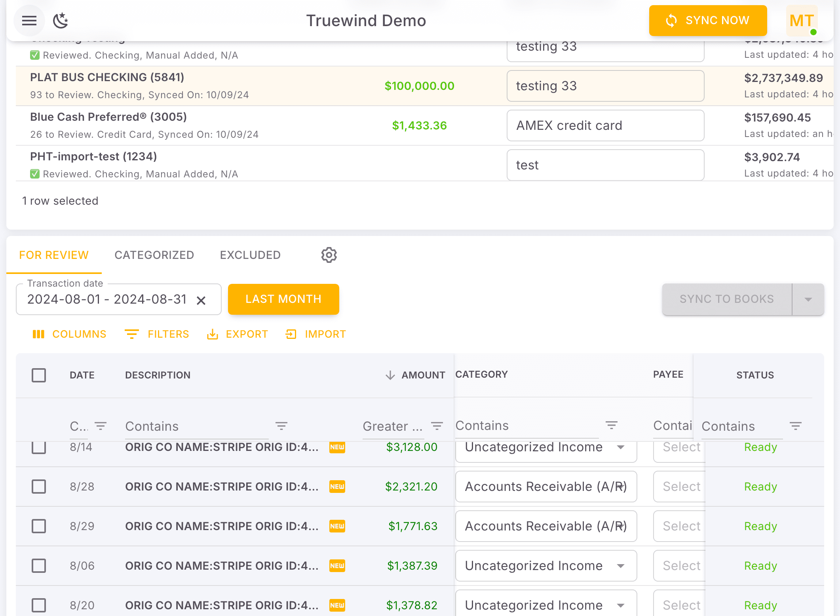Expand the Sync to Books dropdown arrow
Screen dimensions: 840x616
pyautogui.click(x=808, y=300)
